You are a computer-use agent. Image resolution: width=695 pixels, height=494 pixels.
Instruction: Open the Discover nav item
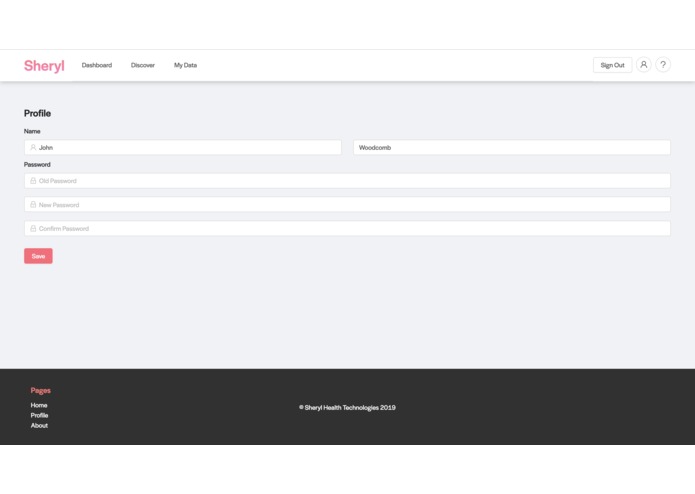143,65
